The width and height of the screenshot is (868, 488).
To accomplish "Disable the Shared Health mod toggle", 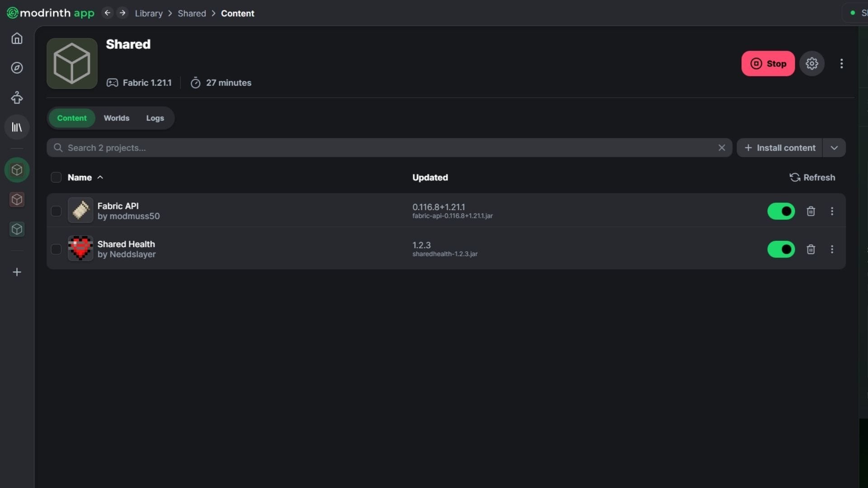I will tap(781, 249).
